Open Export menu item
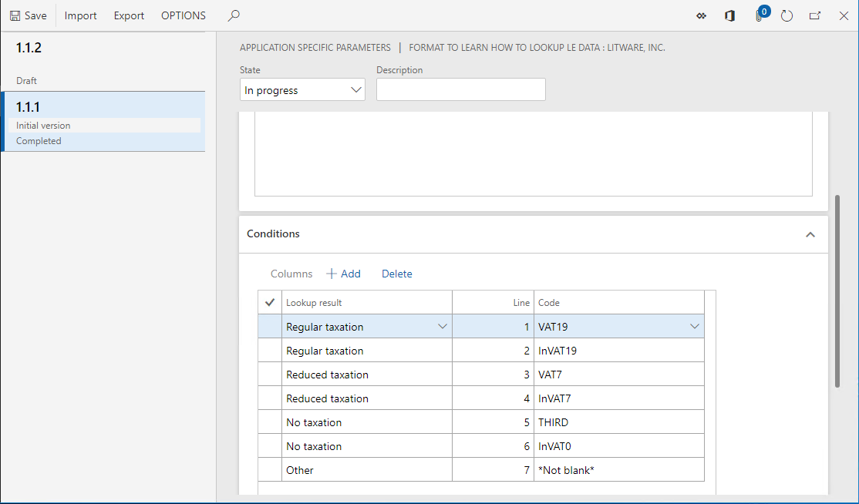 pyautogui.click(x=129, y=16)
